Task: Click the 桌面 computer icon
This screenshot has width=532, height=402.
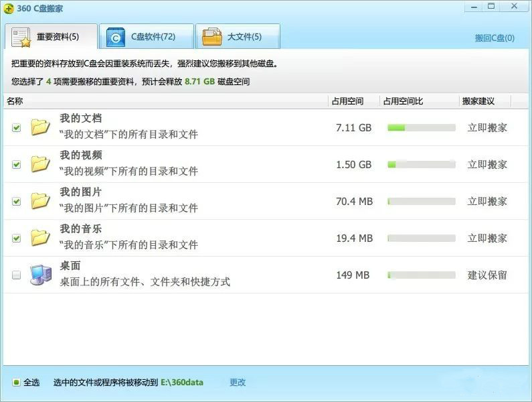Action: tap(40, 275)
